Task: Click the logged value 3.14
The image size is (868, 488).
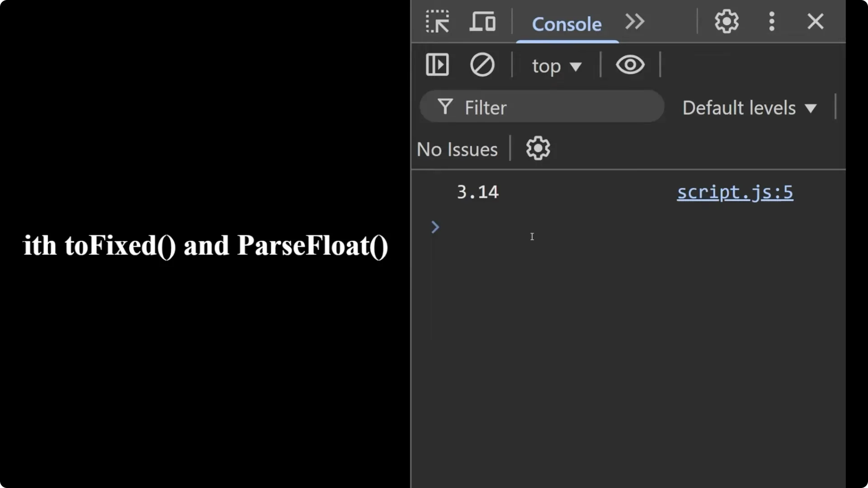Action: click(x=477, y=191)
